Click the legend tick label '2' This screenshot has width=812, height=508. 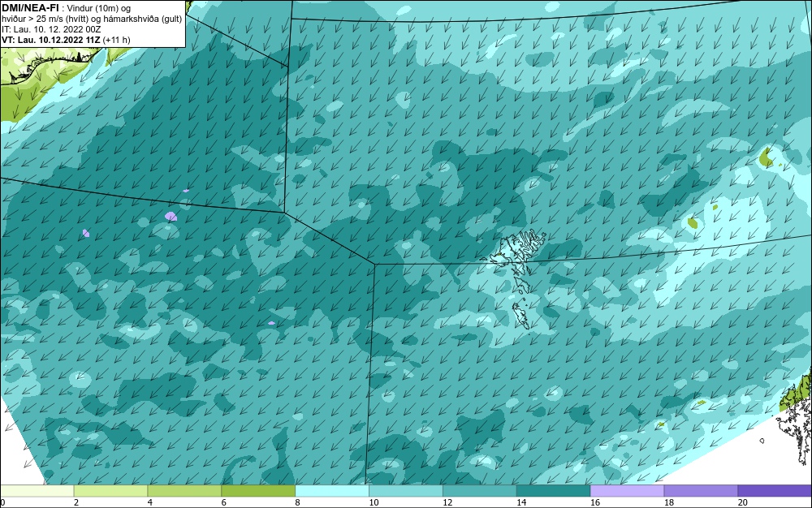[x=76, y=502]
